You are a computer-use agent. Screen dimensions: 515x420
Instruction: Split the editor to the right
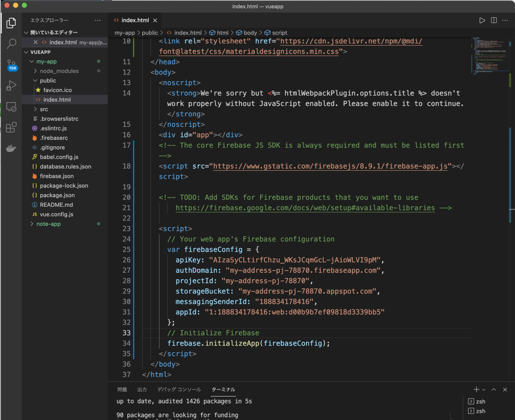click(x=494, y=20)
